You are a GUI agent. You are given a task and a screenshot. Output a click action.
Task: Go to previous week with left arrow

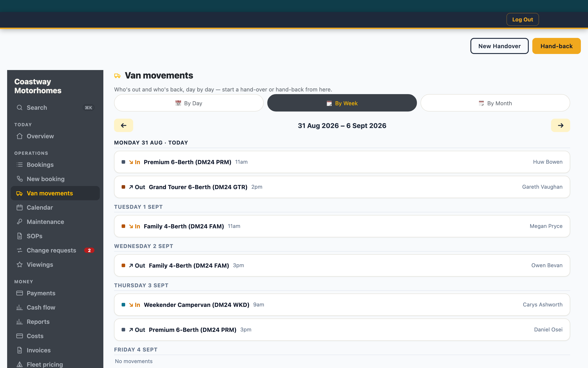(x=124, y=125)
